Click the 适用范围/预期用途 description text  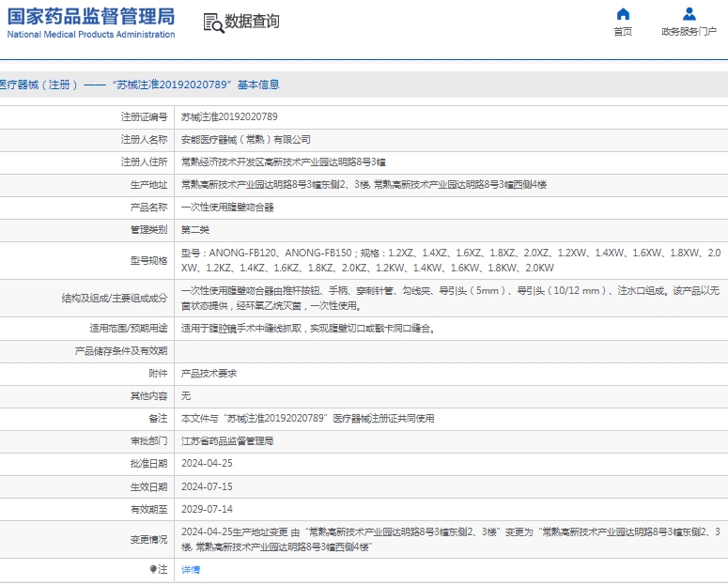[308, 329]
